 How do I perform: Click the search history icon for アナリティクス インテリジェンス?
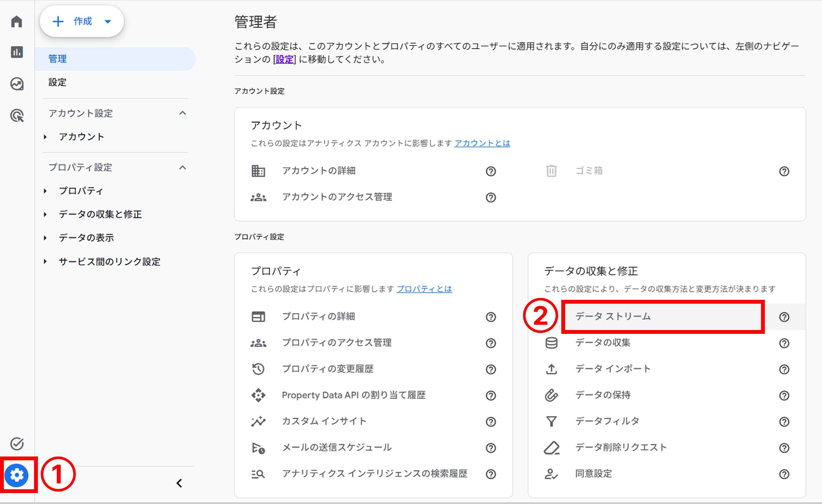point(258,474)
